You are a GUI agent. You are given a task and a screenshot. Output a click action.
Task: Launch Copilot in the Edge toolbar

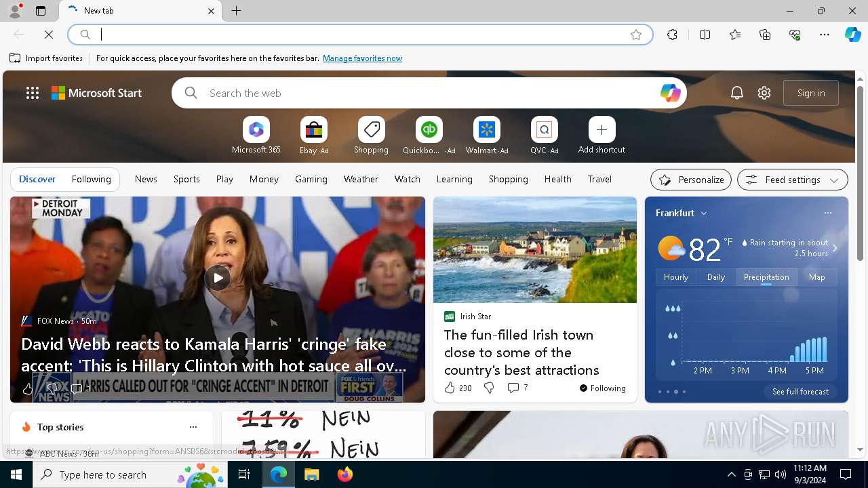point(852,35)
